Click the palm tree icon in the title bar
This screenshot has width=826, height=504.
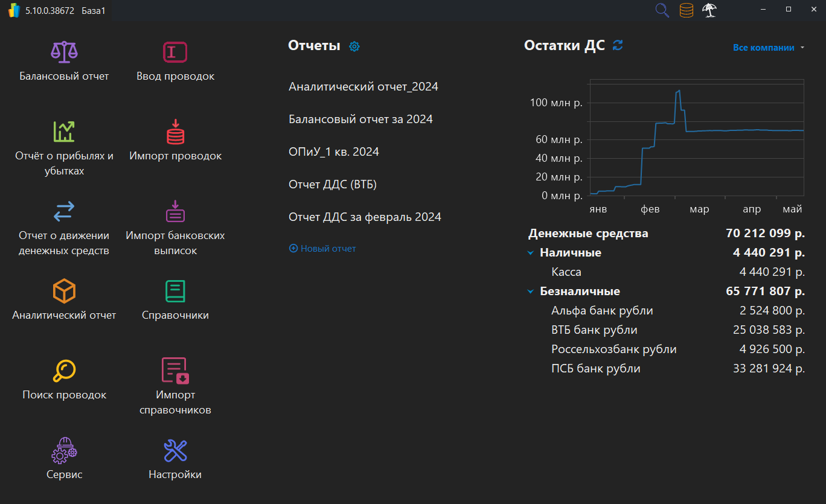coord(709,10)
